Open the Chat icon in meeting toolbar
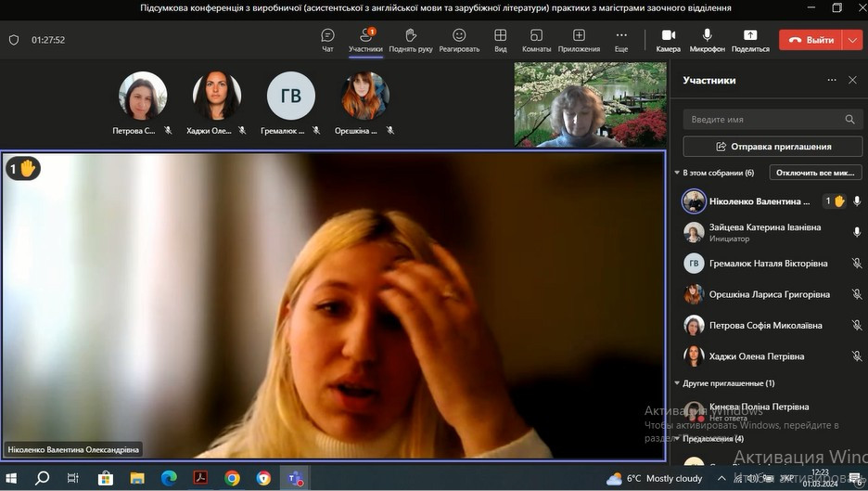Screen dimensions: 868x491 pos(327,39)
